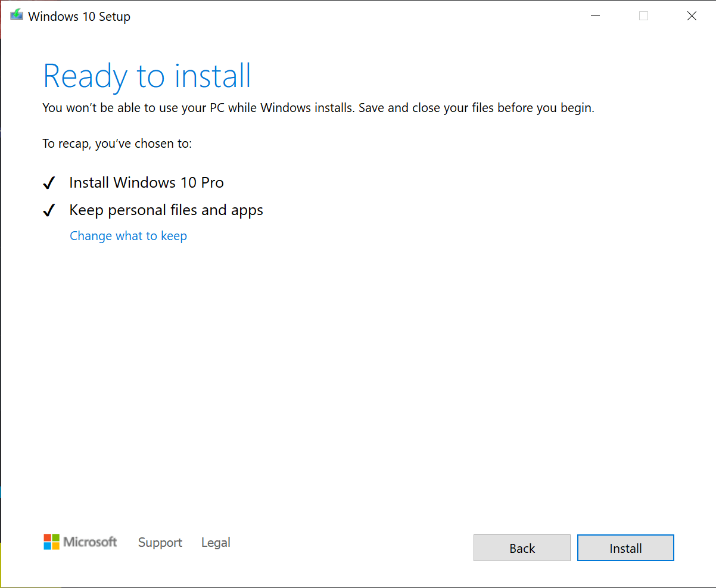The image size is (716, 588).
Task: Click the checkmark beside Install Windows 10 Pro
Action: pos(49,183)
